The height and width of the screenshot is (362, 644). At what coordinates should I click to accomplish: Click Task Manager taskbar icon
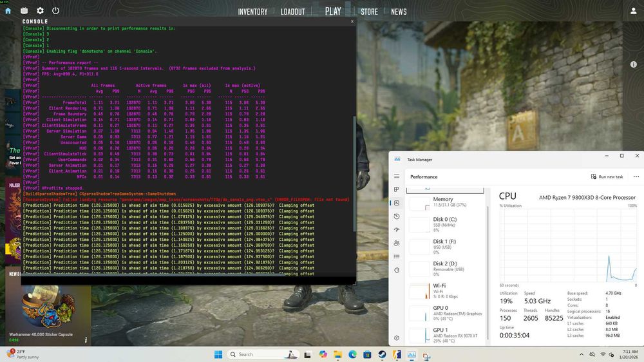[x=412, y=354]
